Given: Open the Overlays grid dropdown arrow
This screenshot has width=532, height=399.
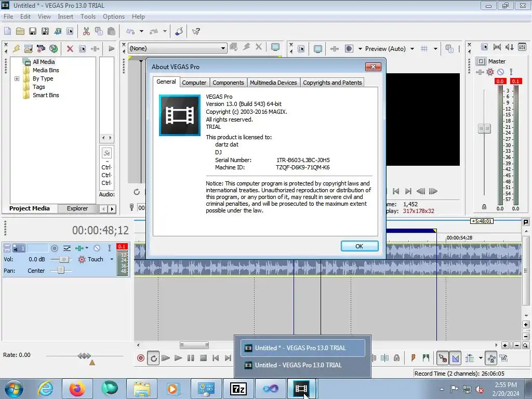Looking at the screenshot, I should pyautogui.click(x=435, y=49).
